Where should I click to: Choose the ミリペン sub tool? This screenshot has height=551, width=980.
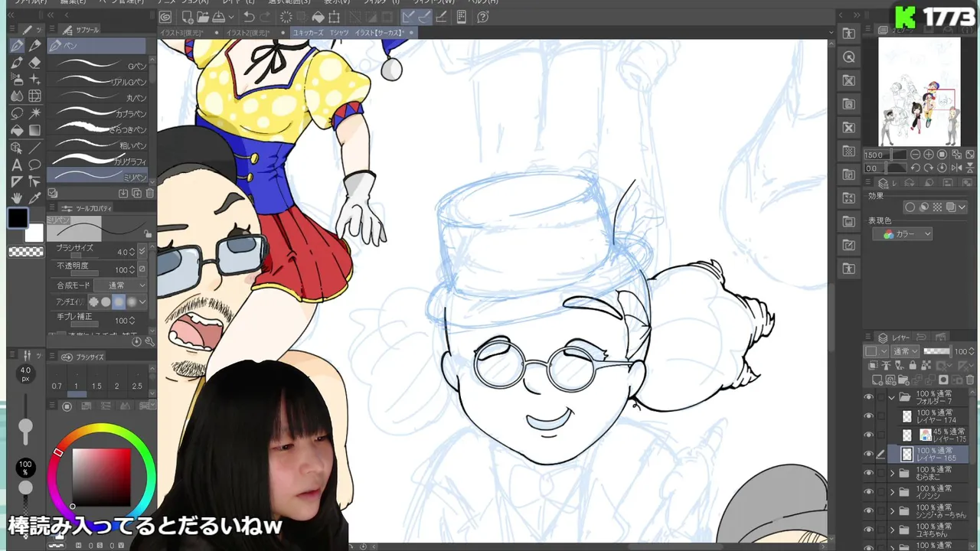coord(97,177)
